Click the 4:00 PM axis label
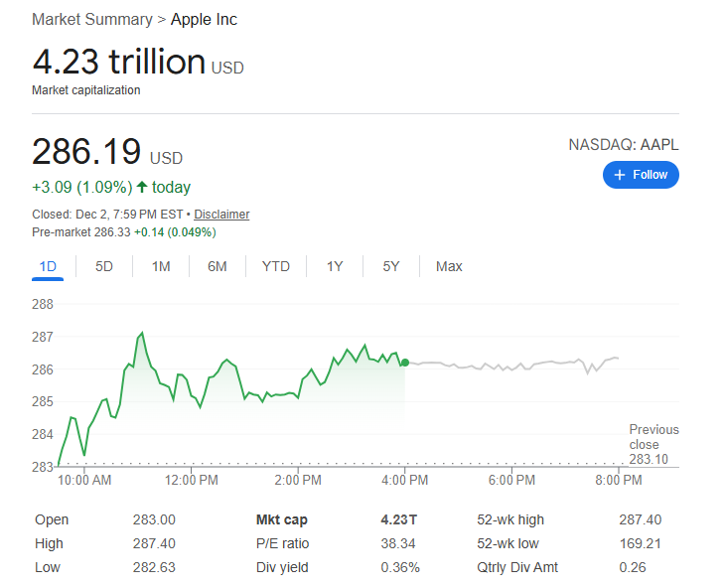Screen dimensions: 725x588 tap(404, 480)
